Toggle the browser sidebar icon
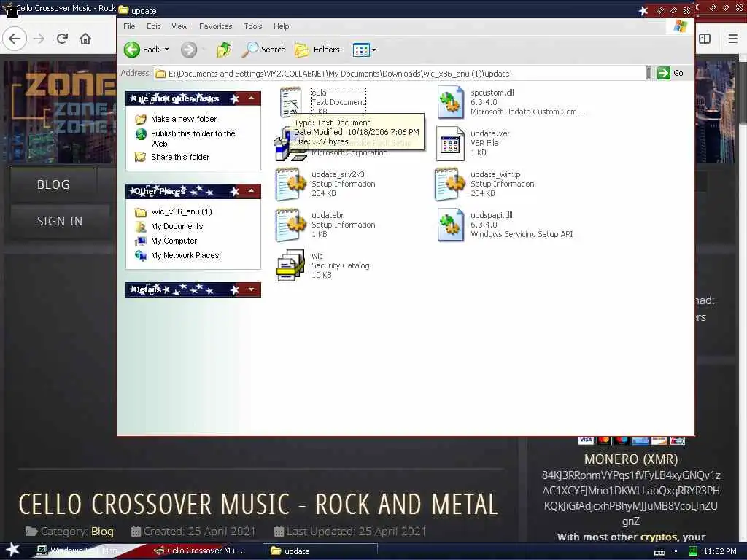Viewport: 747px width, 560px height. point(705,39)
